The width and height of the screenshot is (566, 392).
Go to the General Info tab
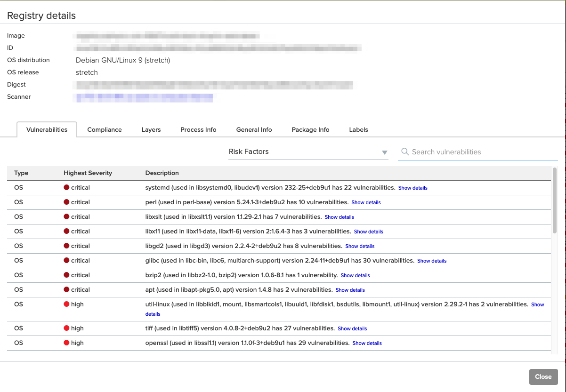click(254, 129)
